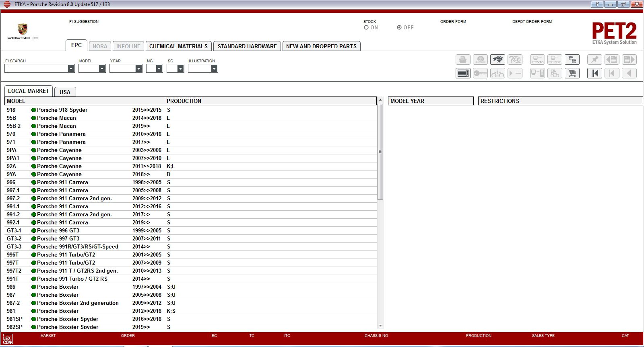The height and width of the screenshot is (347, 644).
Task: Click the ORDER FORM label
Action: (x=453, y=22)
